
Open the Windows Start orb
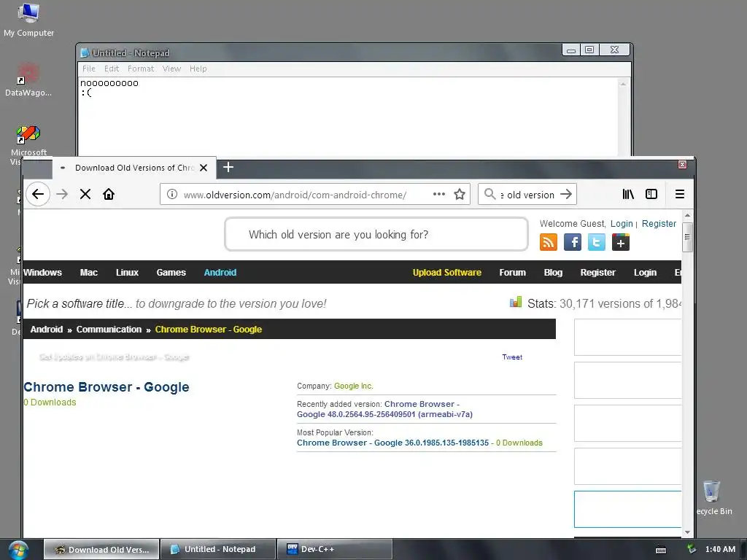[x=18, y=550]
